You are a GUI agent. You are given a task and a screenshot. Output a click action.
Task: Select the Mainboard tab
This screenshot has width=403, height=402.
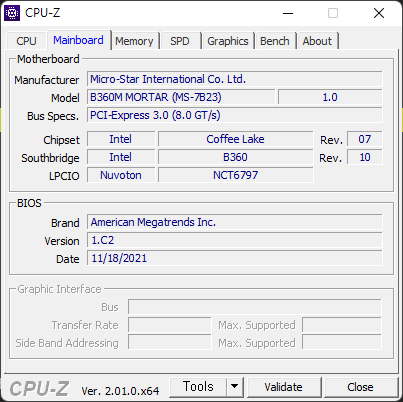click(78, 40)
